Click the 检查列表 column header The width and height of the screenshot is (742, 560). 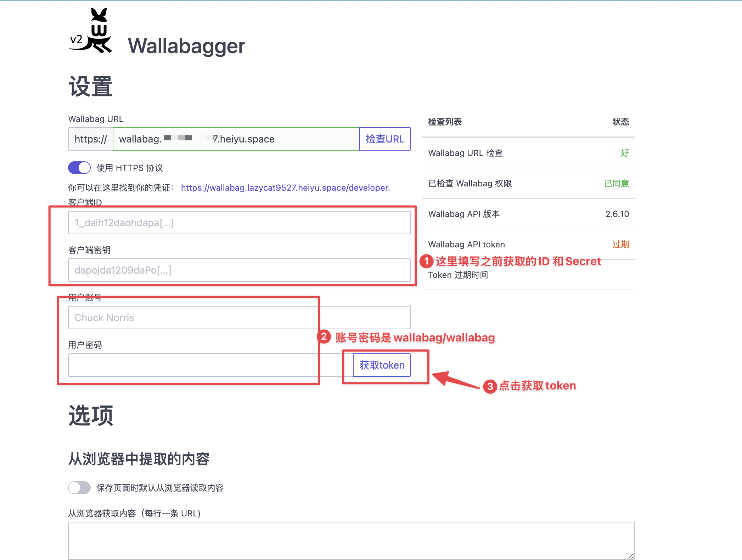tap(445, 122)
